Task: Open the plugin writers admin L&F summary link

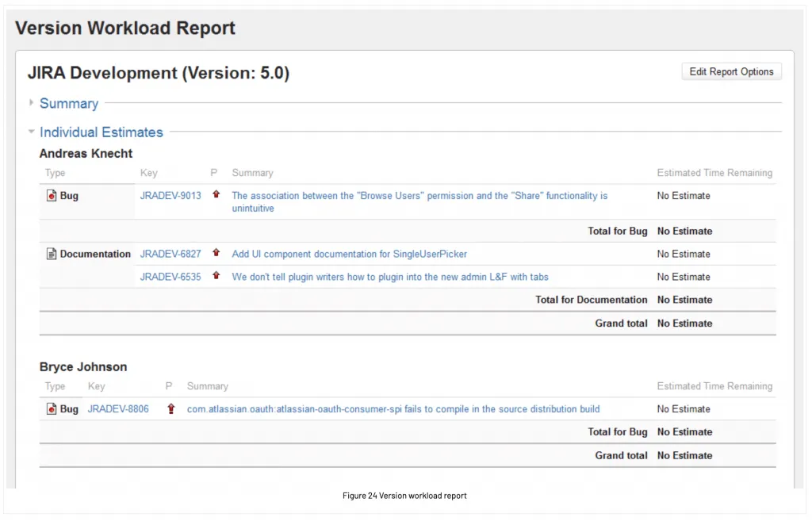Action: 390,277
